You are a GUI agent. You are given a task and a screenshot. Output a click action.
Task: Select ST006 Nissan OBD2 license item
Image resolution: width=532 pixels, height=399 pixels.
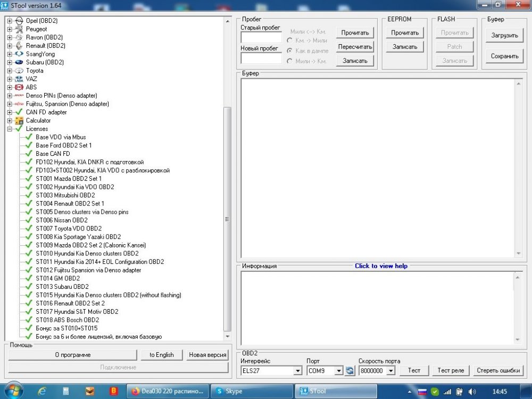tap(62, 220)
